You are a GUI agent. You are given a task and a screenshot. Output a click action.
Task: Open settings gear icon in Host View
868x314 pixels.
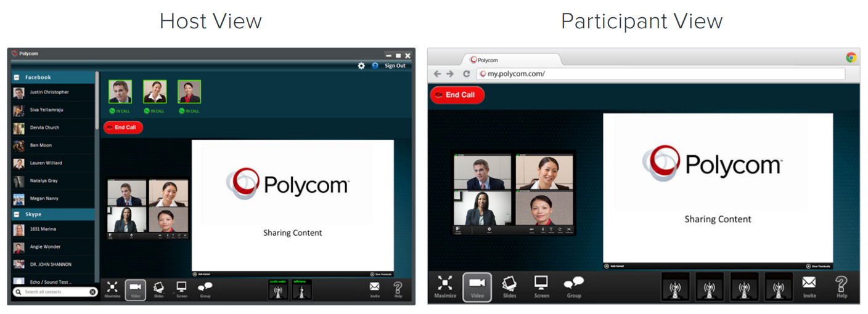(361, 65)
